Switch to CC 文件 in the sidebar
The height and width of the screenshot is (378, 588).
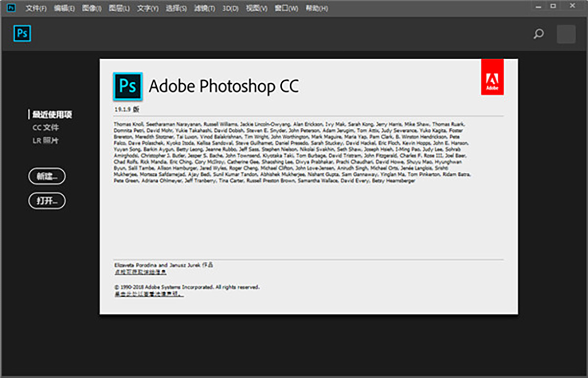tap(46, 128)
